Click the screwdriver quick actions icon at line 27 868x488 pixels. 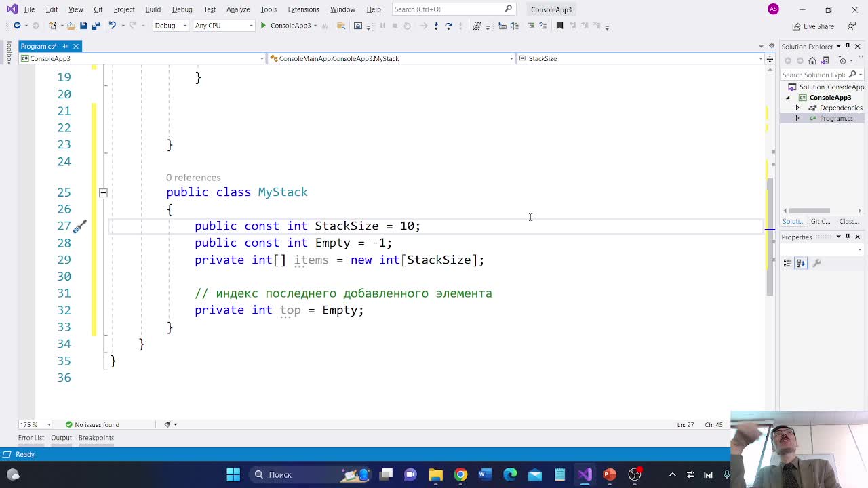pos(79,226)
